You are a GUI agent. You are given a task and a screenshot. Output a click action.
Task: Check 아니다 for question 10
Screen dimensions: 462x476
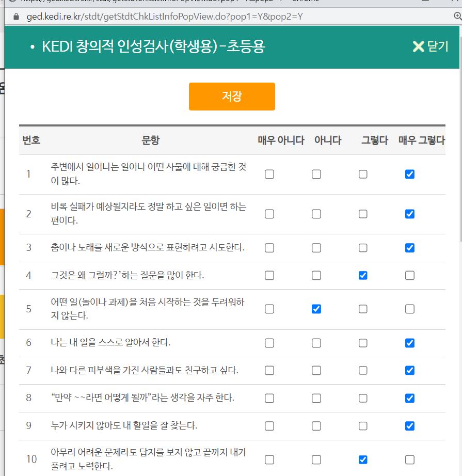[316, 459]
